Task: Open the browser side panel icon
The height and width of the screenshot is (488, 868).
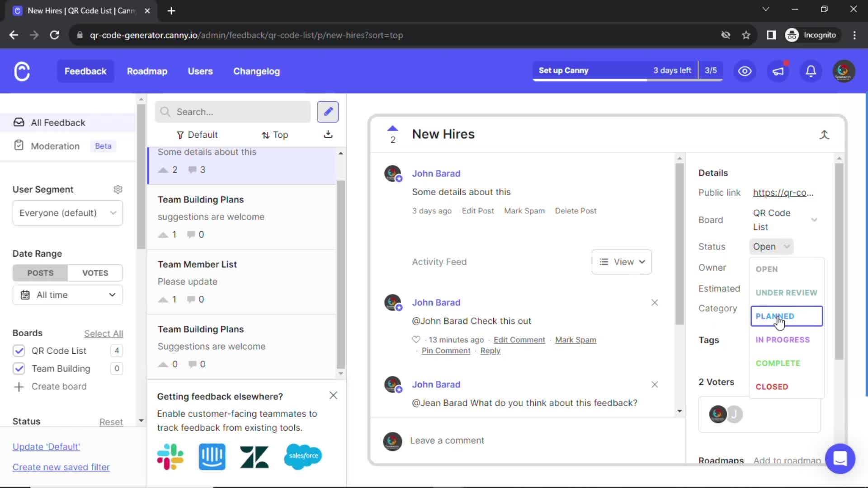Action: click(x=771, y=35)
